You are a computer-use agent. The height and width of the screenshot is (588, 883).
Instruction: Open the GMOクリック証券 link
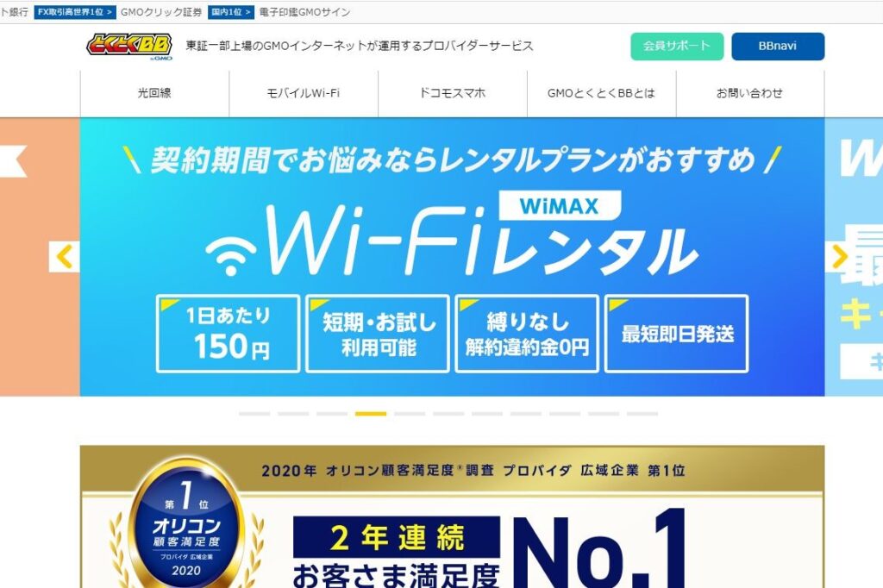click(161, 12)
